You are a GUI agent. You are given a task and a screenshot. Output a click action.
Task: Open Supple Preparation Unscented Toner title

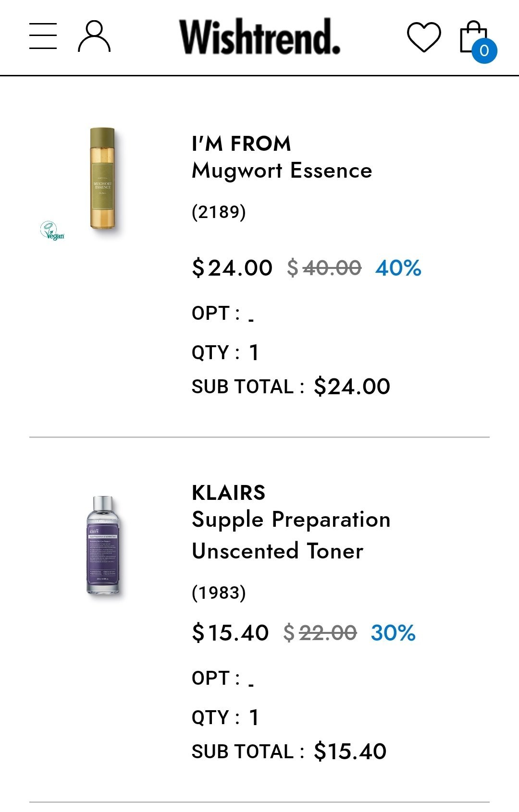[x=291, y=535]
